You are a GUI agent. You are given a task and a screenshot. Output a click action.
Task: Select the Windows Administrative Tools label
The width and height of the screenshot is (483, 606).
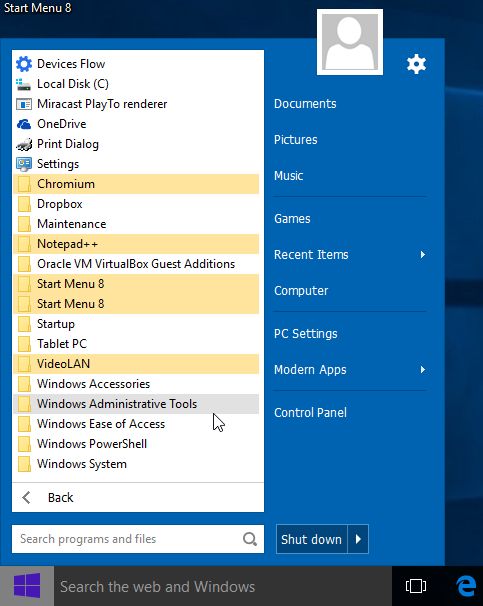coord(117,404)
